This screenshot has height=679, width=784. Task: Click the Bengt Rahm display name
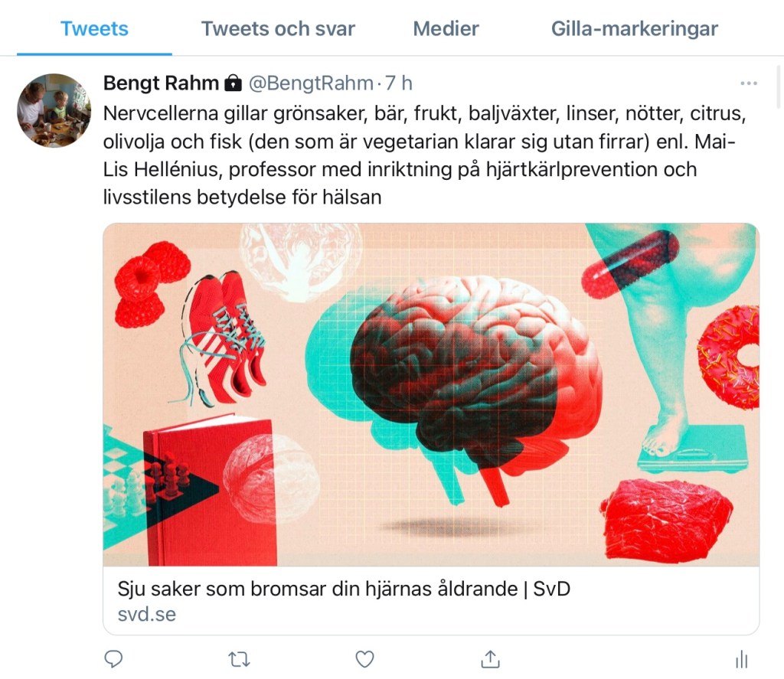click(x=161, y=83)
